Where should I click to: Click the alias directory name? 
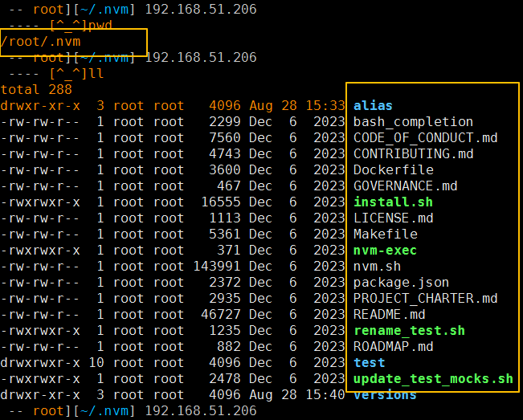coord(373,105)
